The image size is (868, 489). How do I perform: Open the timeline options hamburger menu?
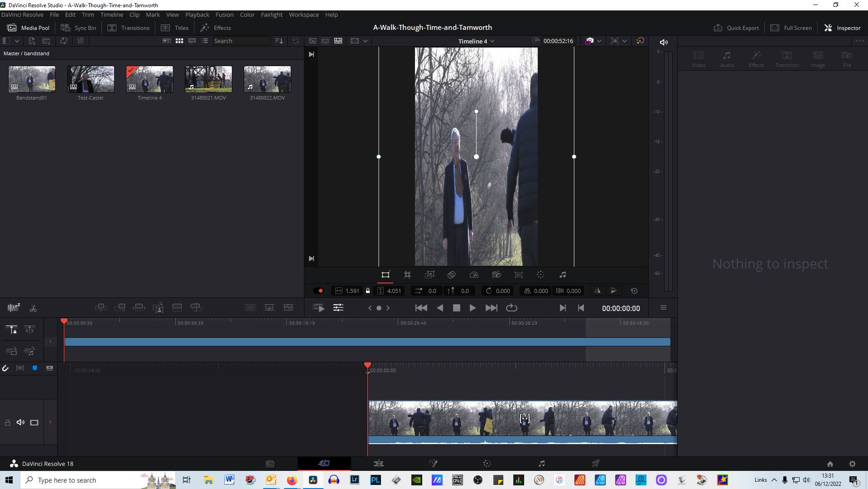663,308
